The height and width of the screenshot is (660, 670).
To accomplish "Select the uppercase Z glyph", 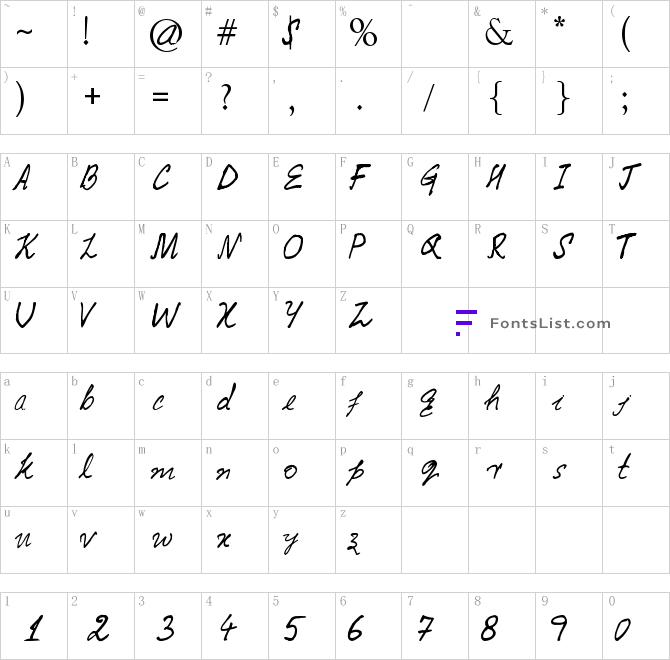I will pyautogui.click(x=360, y=314).
